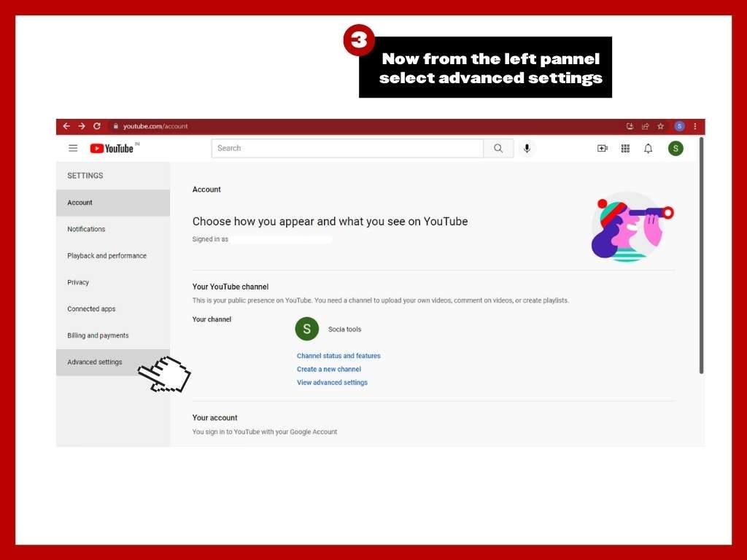Click the YouTube logo to go home
This screenshot has height=560, width=747.
click(x=112, y=149)
